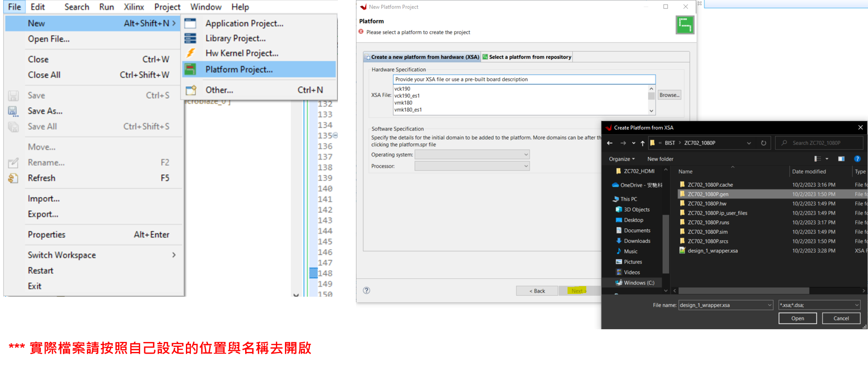The height and width of the screenshot is (365, 868).
Task: Select Export... in File menu
Action: (x=43, y=214)
